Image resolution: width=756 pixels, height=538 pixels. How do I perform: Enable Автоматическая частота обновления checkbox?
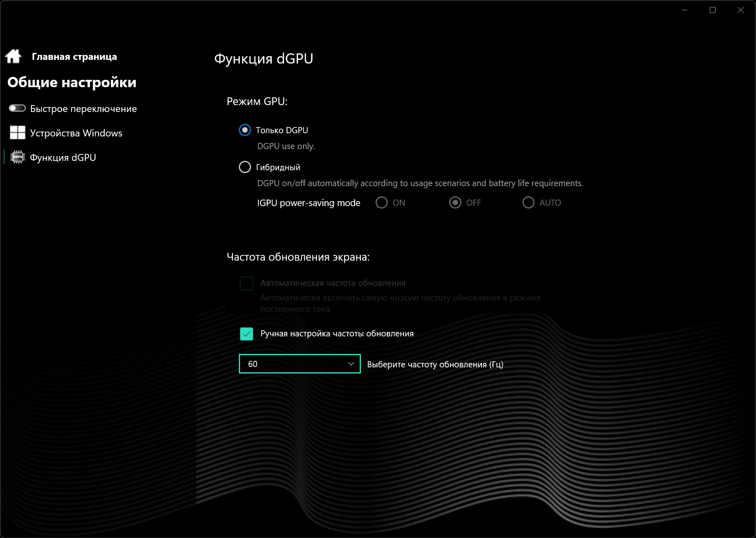tap(247, 283)
